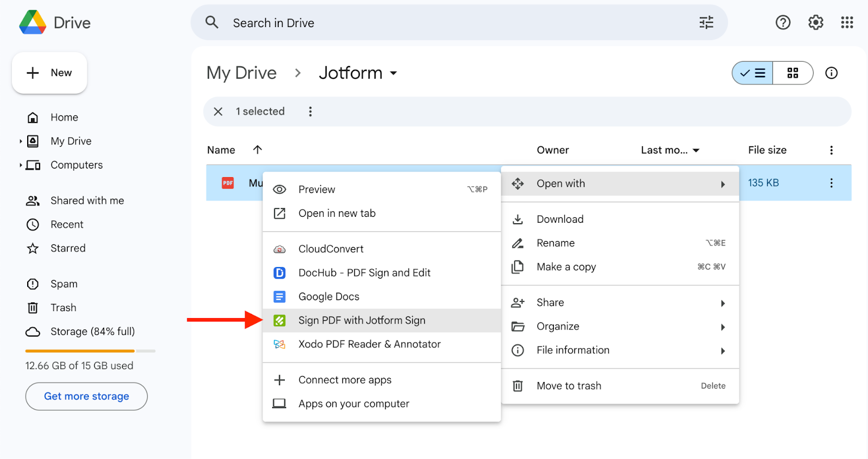The height and width of the screenshot is (459, 868).
Task: Clear selection with the X icon
Action: [x=218, y=112]
